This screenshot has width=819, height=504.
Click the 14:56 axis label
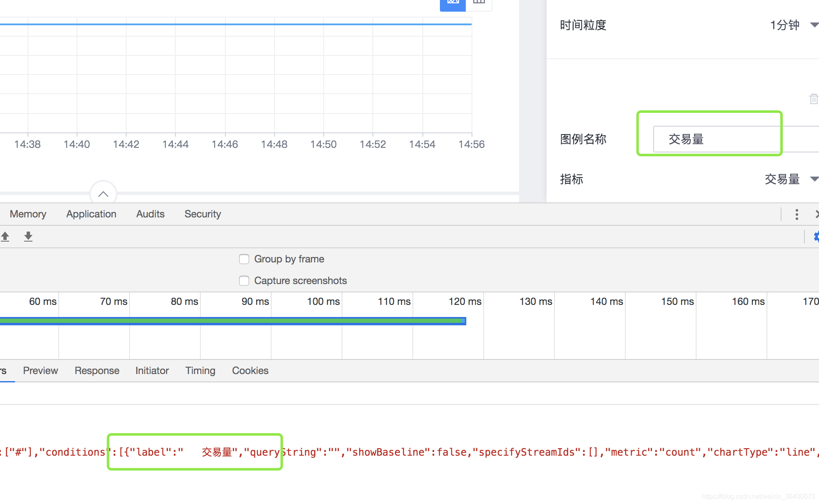point(471,145)
